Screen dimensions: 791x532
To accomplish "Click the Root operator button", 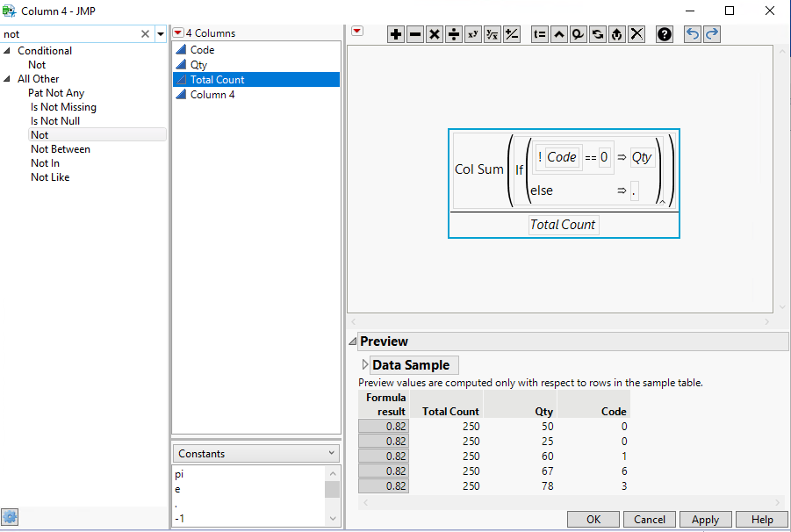I will click(x=492, y=34).
